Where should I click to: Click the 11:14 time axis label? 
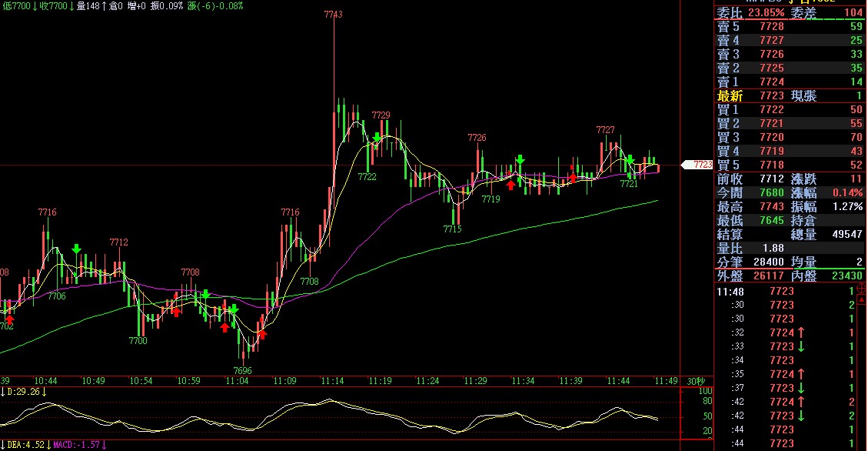[333, 381]
